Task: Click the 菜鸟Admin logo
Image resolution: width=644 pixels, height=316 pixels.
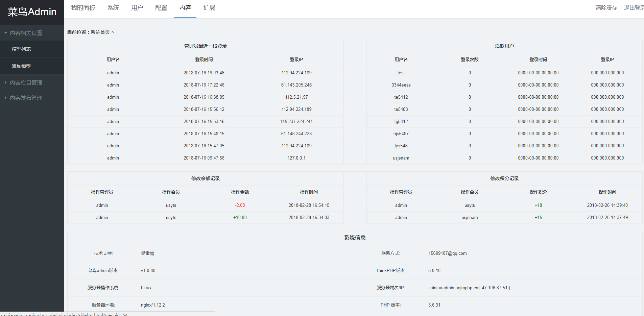Action: click(32, 12)
